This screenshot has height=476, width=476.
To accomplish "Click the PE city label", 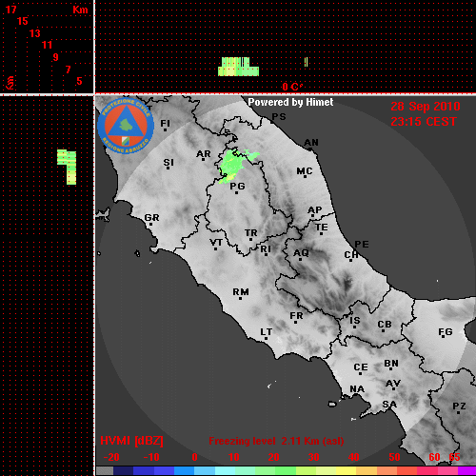I will [x=362, y=245].
